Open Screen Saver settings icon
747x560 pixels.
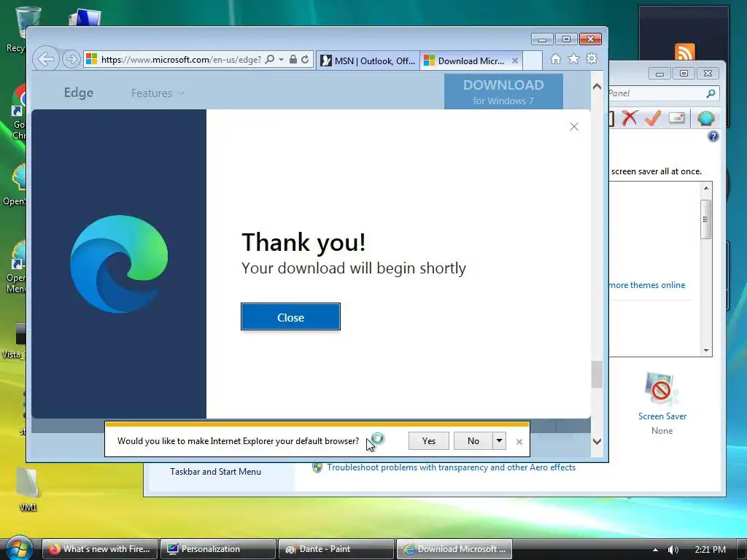(x=662, y=389)
